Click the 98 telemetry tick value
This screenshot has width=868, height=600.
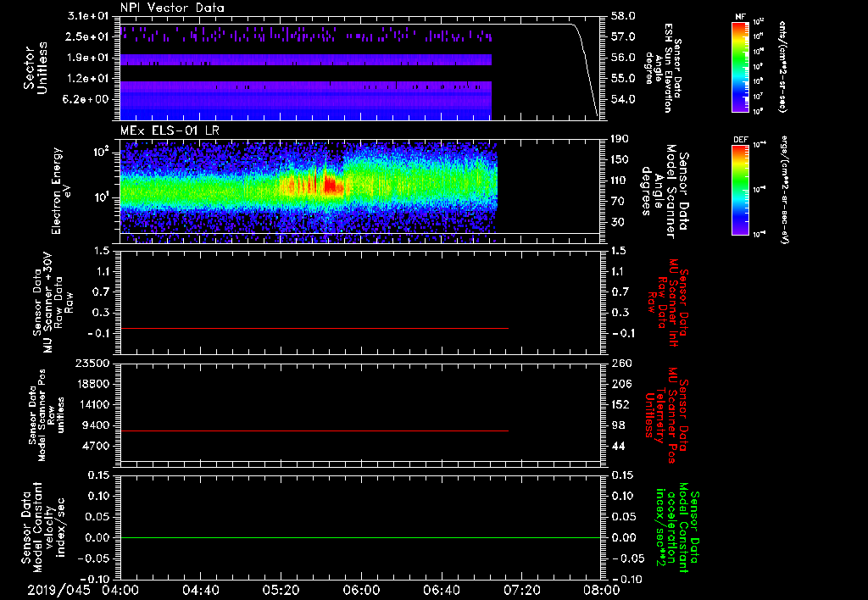click(x=618, y=425)
